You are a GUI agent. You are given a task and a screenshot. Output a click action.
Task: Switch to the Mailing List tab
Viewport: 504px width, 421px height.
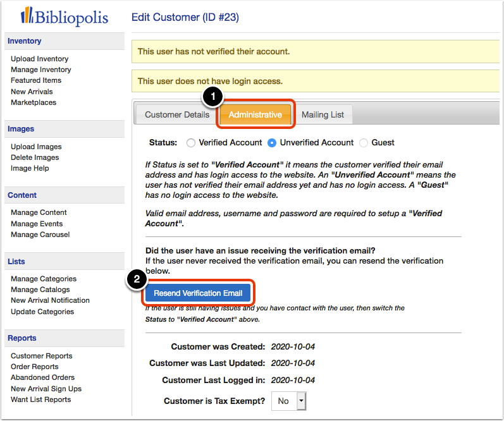(323, 114)
